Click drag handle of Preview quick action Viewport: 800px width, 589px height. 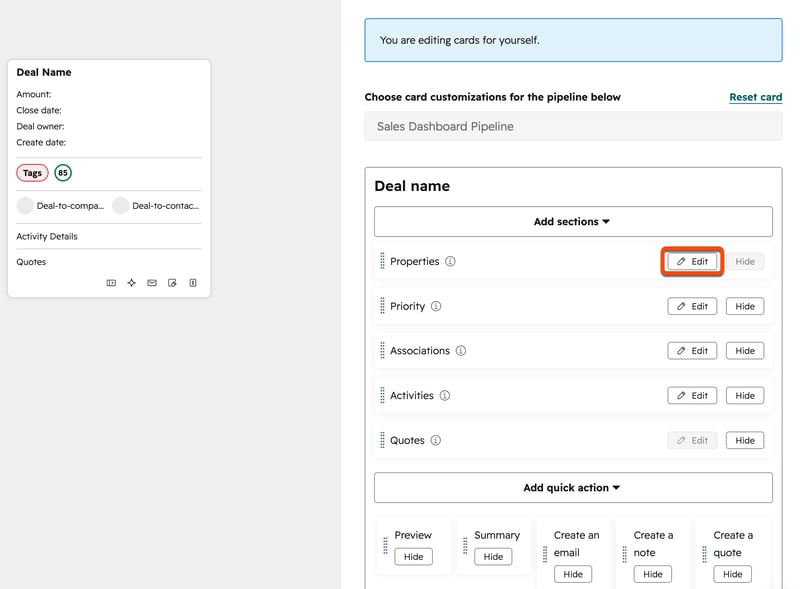[385, 545]
